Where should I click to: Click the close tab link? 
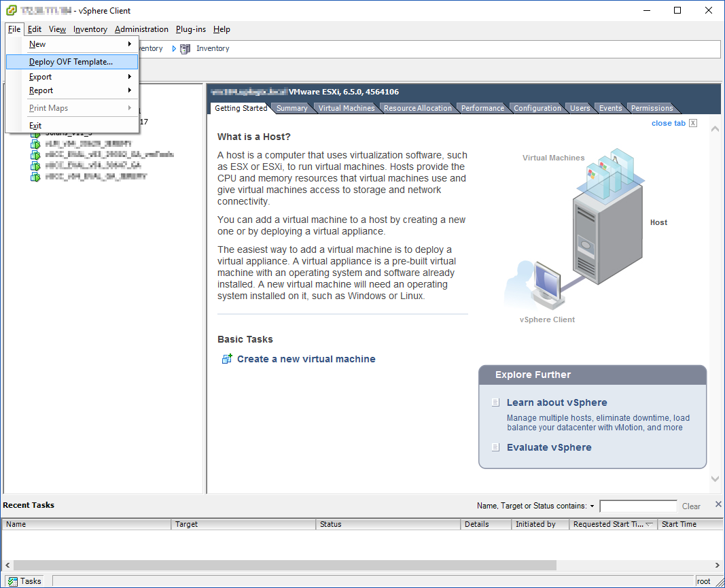(x=668, y=123)
